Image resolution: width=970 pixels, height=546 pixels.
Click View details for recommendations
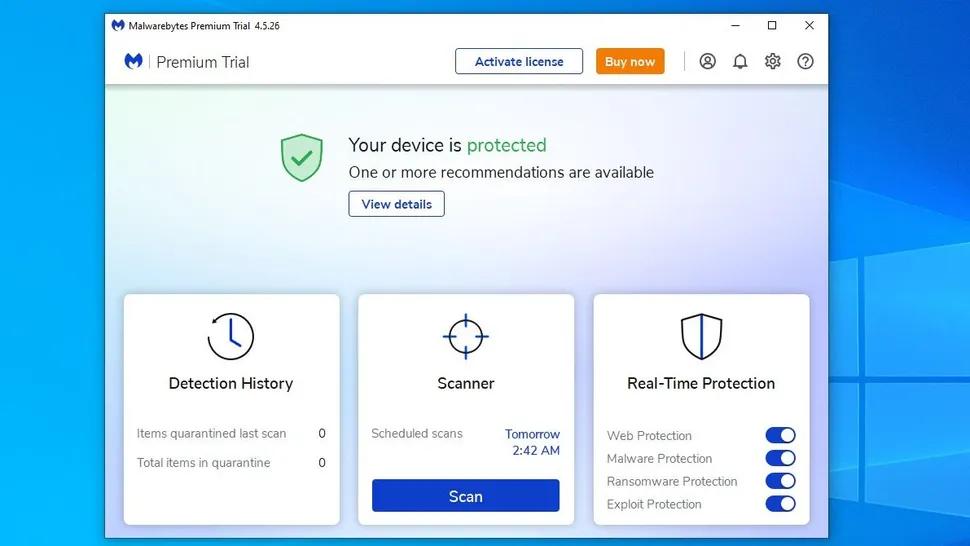click(x=397, y=204)
